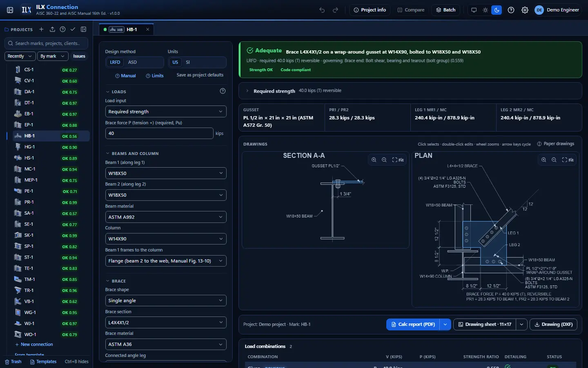588x368 pixels.
Task: Click the DE user avatar
Action: coord(539,10)
